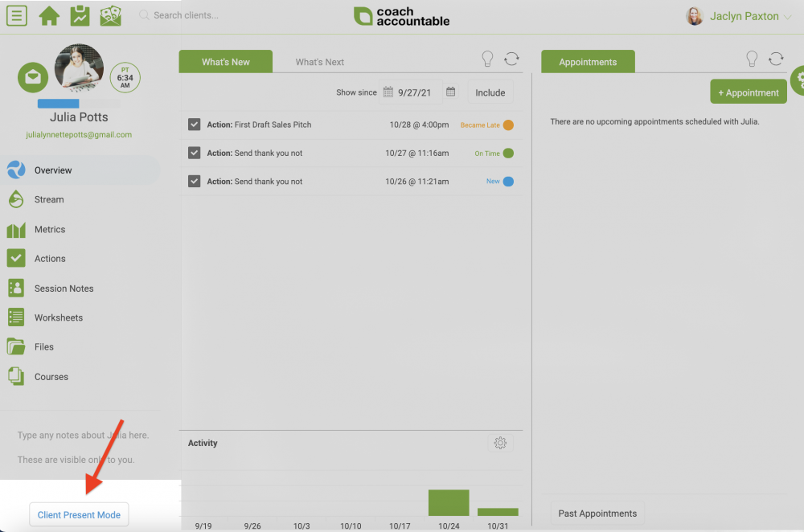Open Julia Potts' profile photo
The height and width of the screenshot is (532, 804).
point(79,68)
